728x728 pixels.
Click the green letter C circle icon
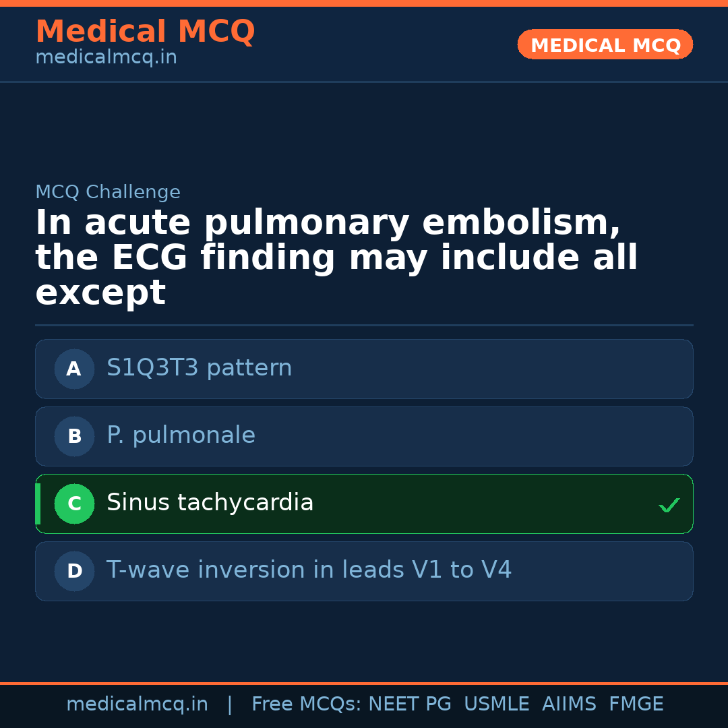pyautogui.click(x=74, y=504)
